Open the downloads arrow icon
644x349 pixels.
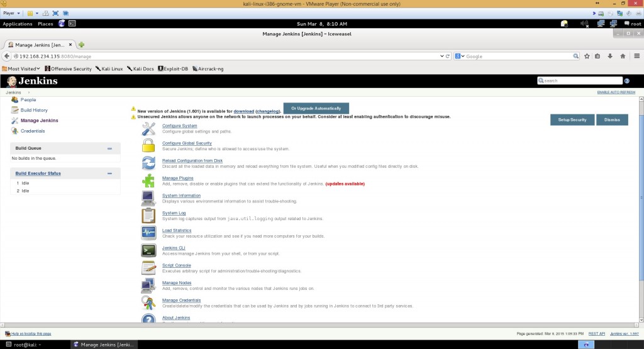[610, 56]
